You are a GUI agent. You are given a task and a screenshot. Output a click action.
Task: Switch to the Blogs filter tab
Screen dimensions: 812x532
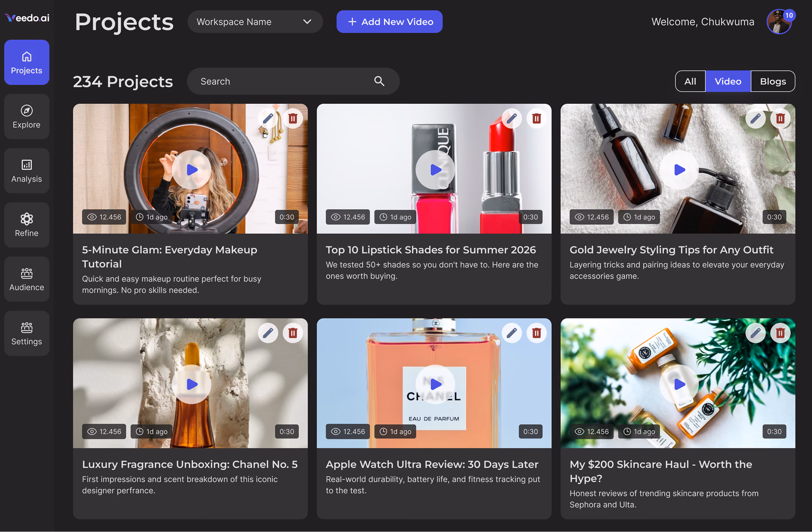pos(773,81)
